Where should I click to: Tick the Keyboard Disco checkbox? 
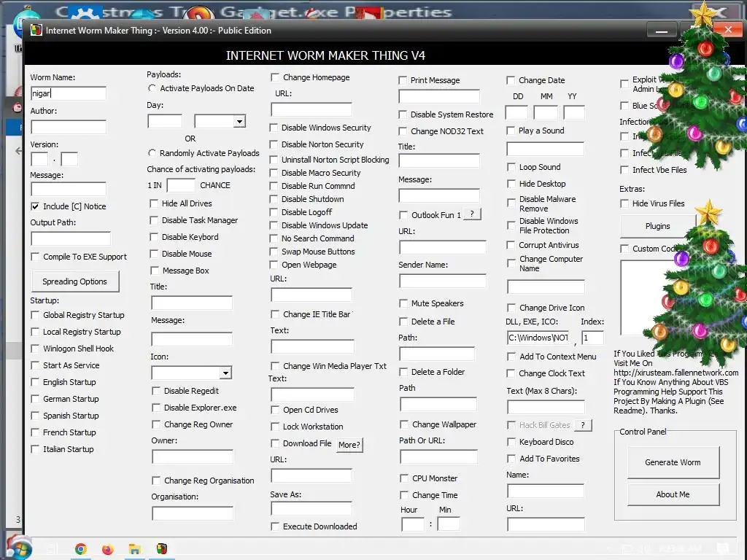(x=511, y=442)
